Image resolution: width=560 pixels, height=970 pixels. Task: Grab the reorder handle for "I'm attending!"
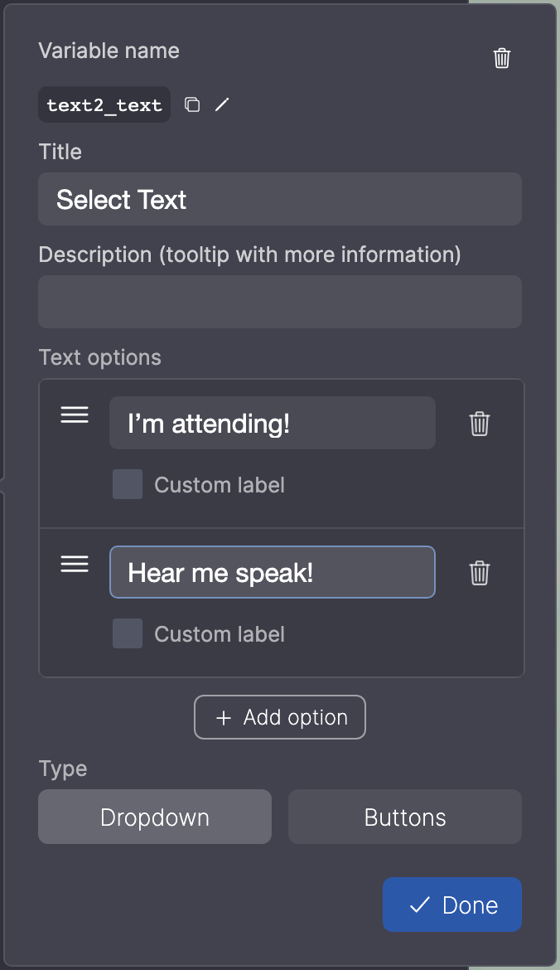pos(75,415)
